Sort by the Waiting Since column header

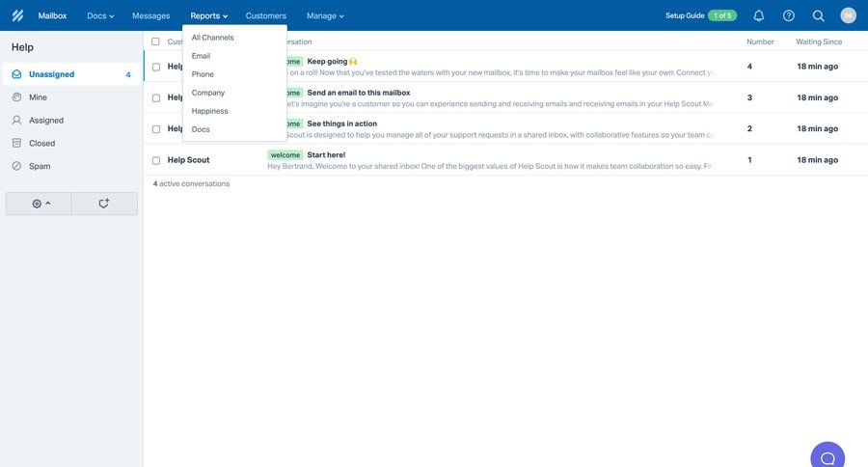(x=819, y=41)
